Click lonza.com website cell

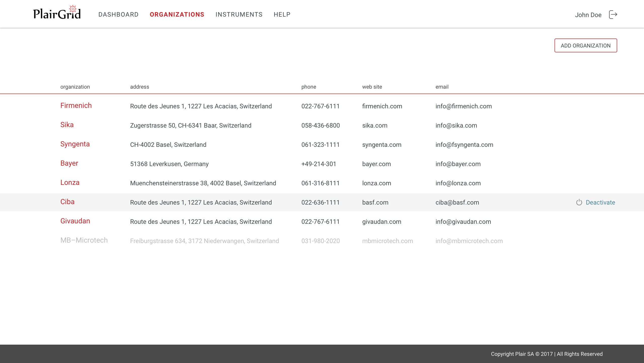pyautogui.click(x=377, y=183)
